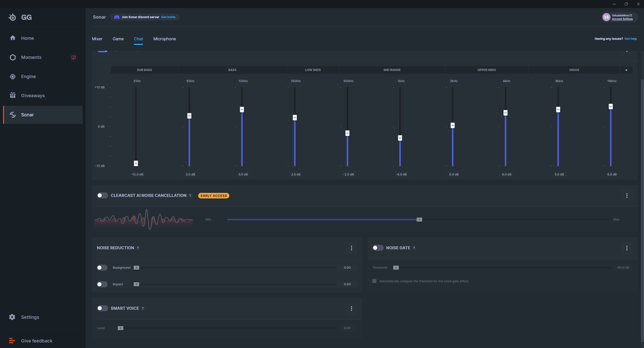Enable ClearCast AI Noise Cancellation toggle

pyautogui.click(x=102, y=195)
